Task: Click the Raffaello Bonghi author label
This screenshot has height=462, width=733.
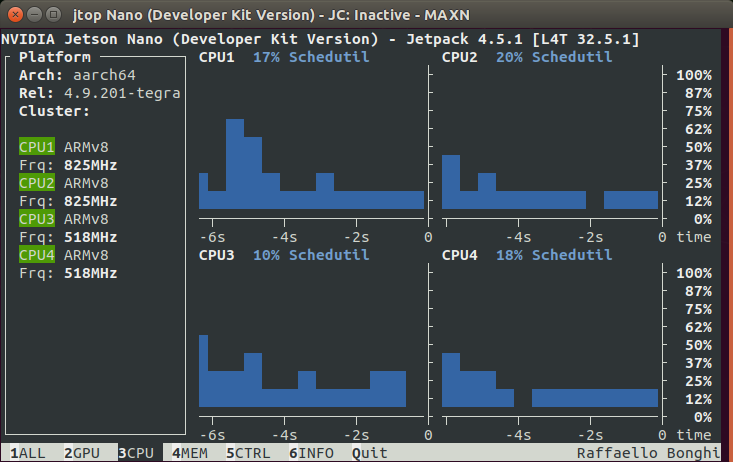Action: pyautogui.click(x=648, y=453)
